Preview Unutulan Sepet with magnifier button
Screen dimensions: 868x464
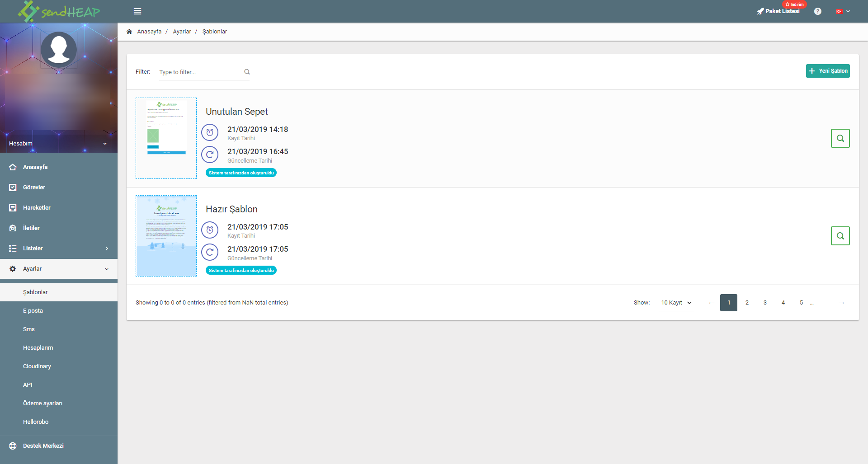(840, 138)
